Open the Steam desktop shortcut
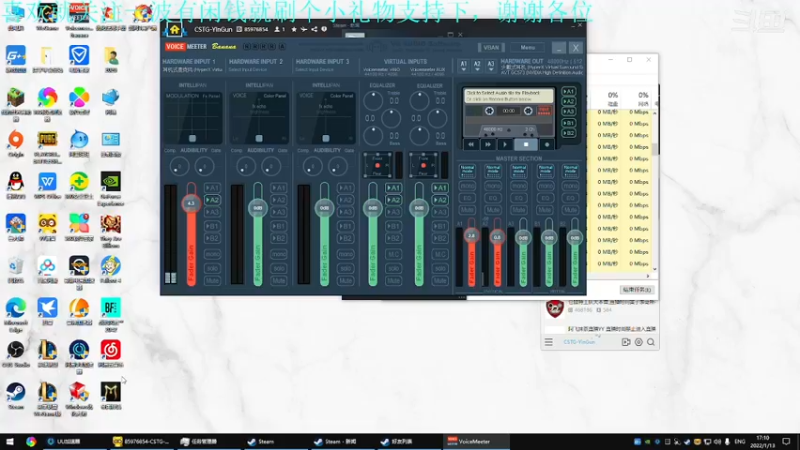The height and width of the screenshot is (450, 800). (x=16, y=396)
